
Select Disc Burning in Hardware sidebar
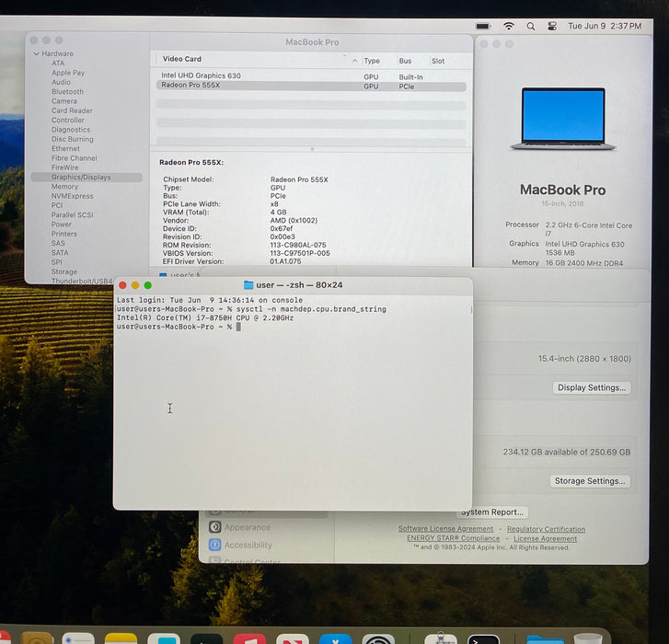pyautogui.click(x=72, y=139)
